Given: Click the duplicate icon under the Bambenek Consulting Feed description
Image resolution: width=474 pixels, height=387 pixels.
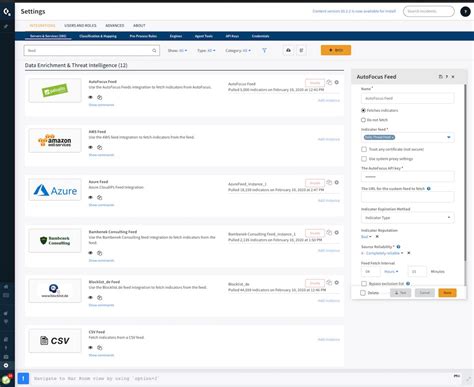Looking at the screenshot, I should pyautogui.click(x=99, y=253).
